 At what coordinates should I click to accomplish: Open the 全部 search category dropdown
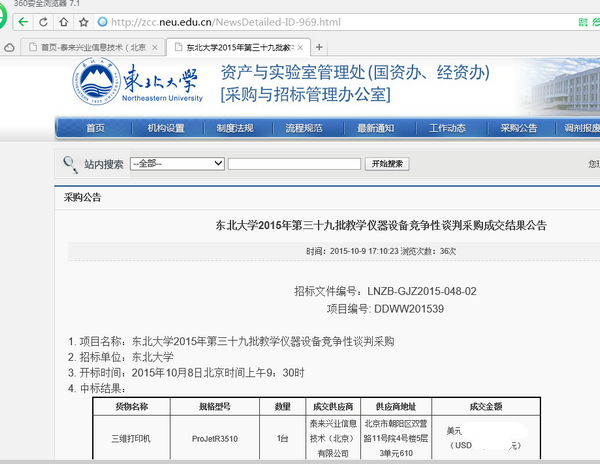[x=176, y=164]
